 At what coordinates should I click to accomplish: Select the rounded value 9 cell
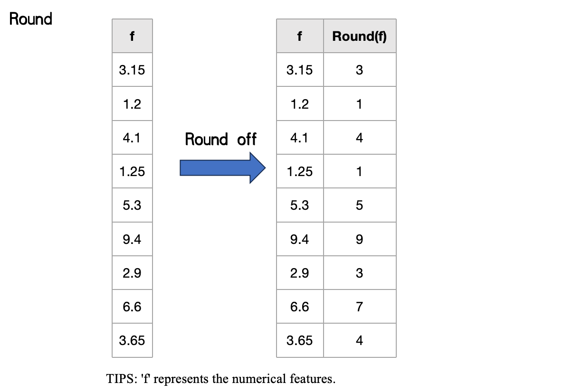[x=359, y=239]
